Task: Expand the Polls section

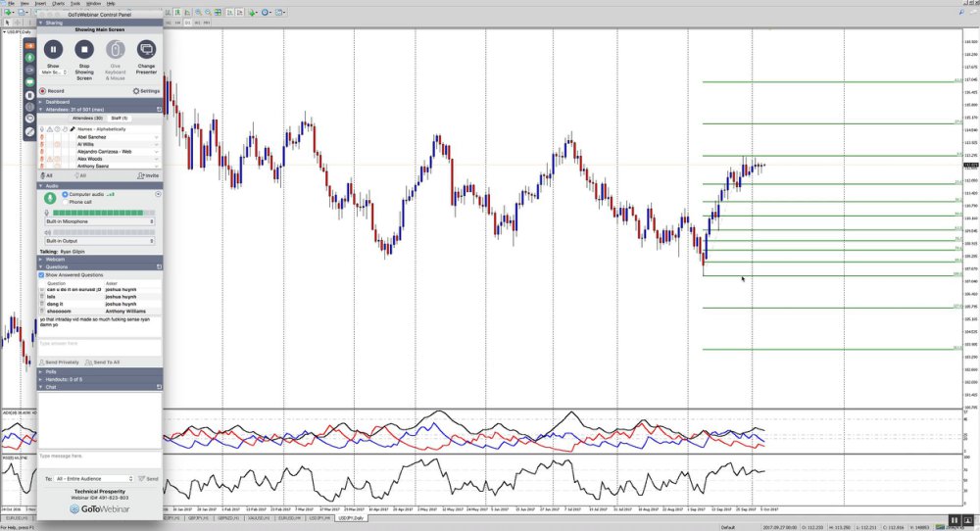Action: [100, 371]
